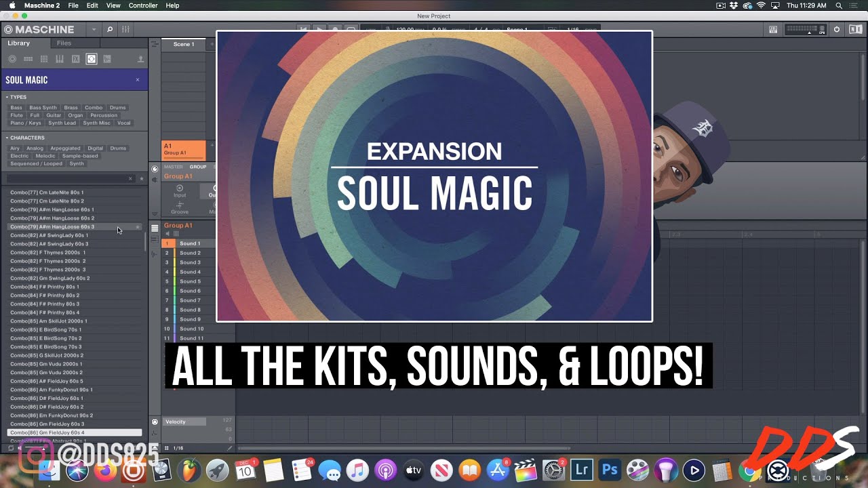Open the browser search magnifier icon
Viewport: 868px width, 488px height.
(110, 29)
